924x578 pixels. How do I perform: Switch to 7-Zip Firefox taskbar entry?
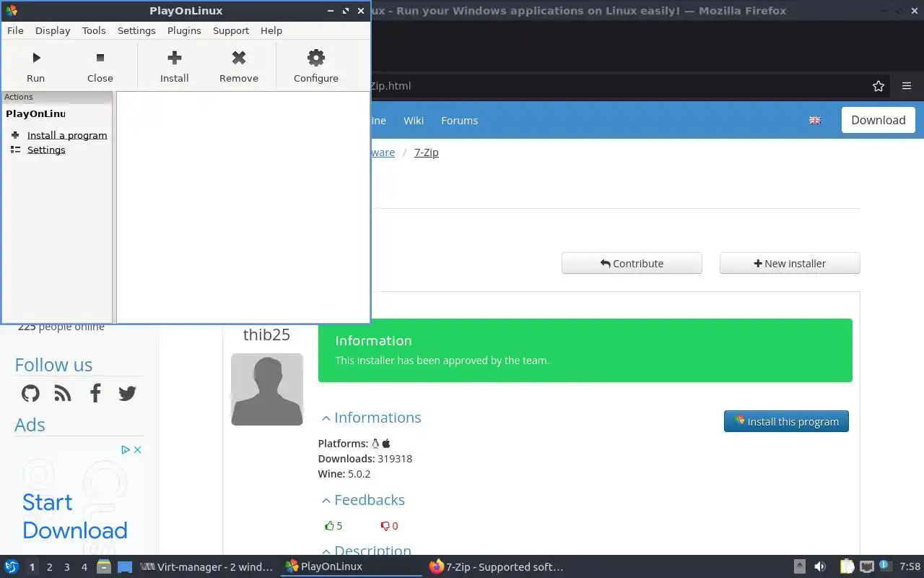(x=496, y=567)
